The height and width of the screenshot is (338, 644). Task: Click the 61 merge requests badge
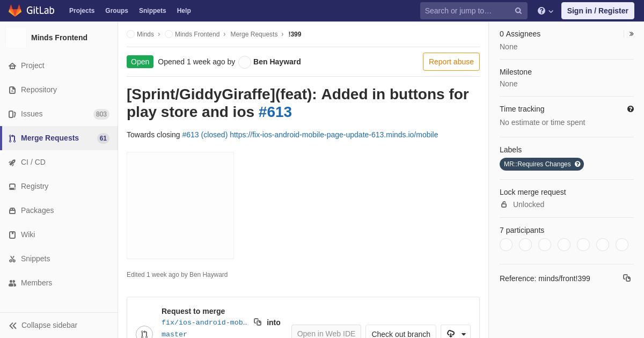[x=103, y=138]
